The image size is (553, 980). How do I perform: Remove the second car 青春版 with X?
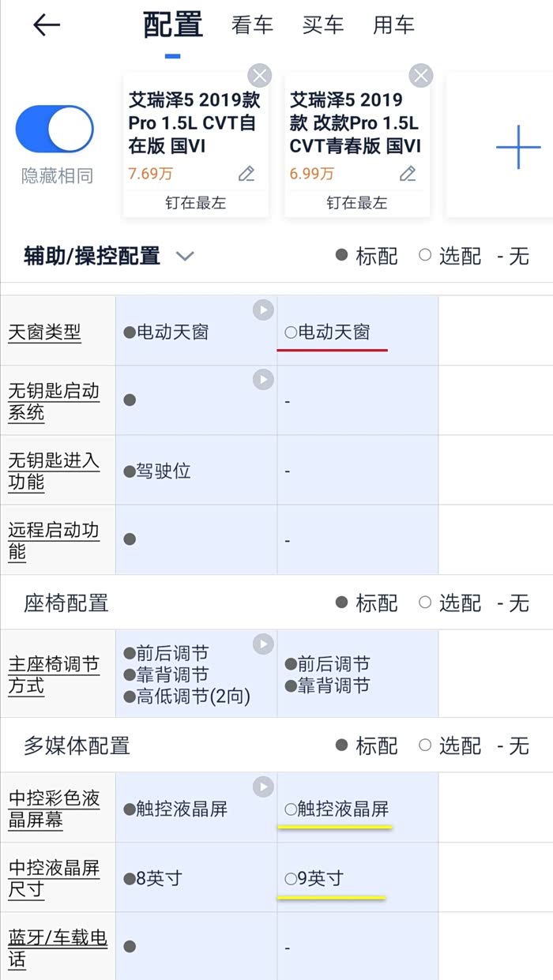tap(421, 76)
